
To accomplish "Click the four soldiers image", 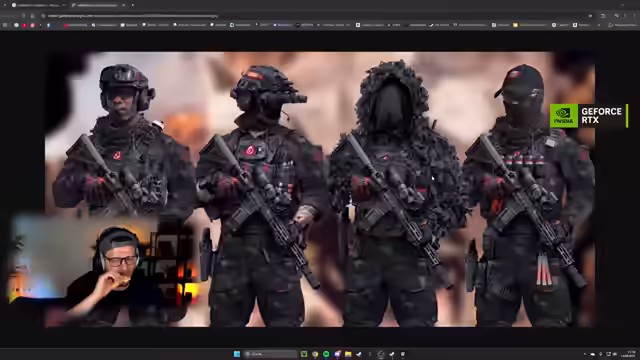I will coord(320,189).
